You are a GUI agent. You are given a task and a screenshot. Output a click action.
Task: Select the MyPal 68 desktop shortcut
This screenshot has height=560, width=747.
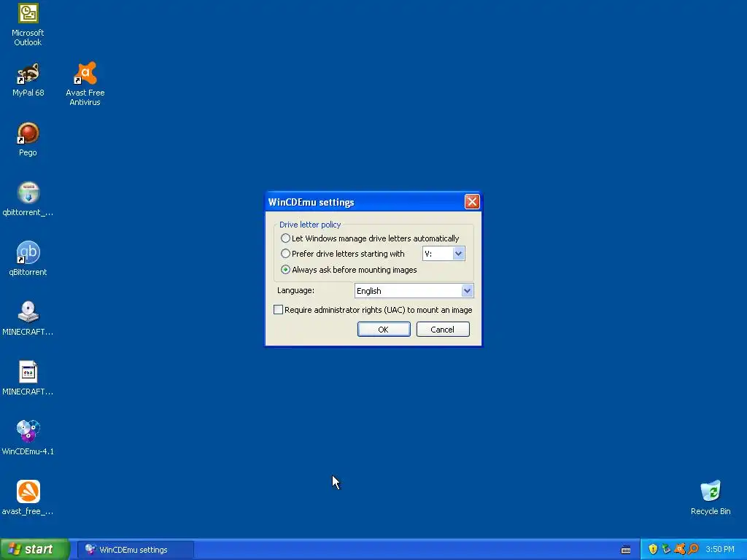click(x=28, y=80)
